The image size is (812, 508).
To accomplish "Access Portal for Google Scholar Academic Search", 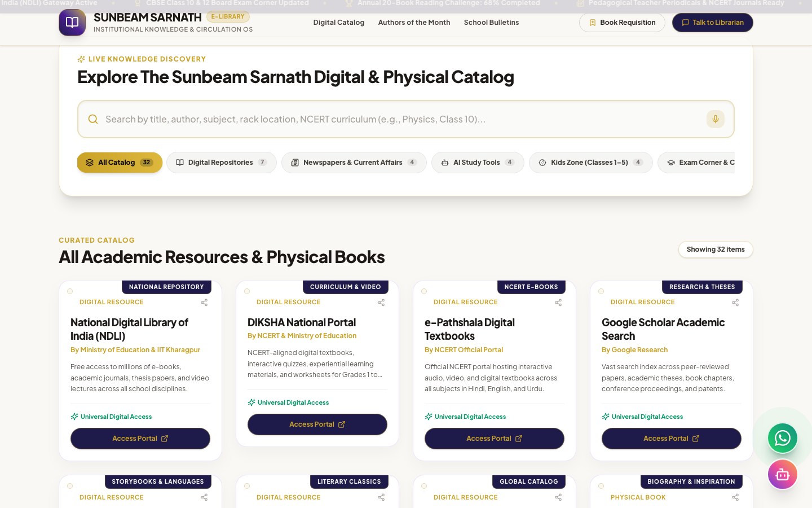I will tap(672, 439).
